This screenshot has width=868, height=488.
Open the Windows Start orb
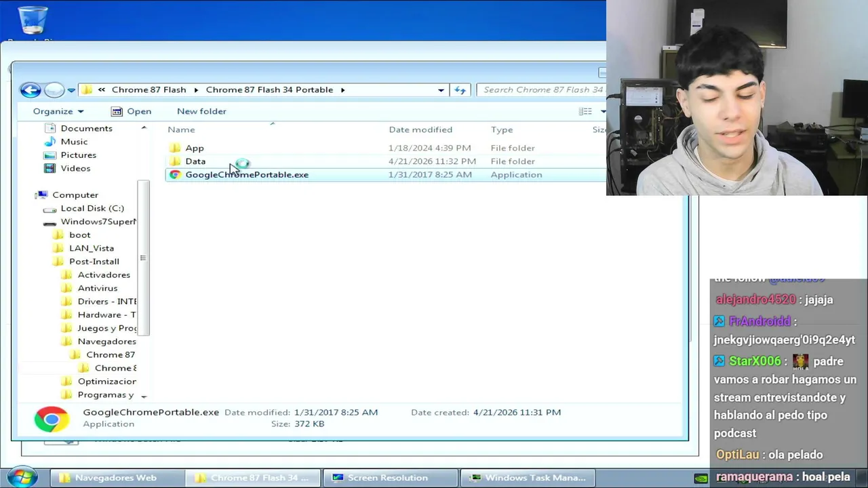click(x=22, y=476)
